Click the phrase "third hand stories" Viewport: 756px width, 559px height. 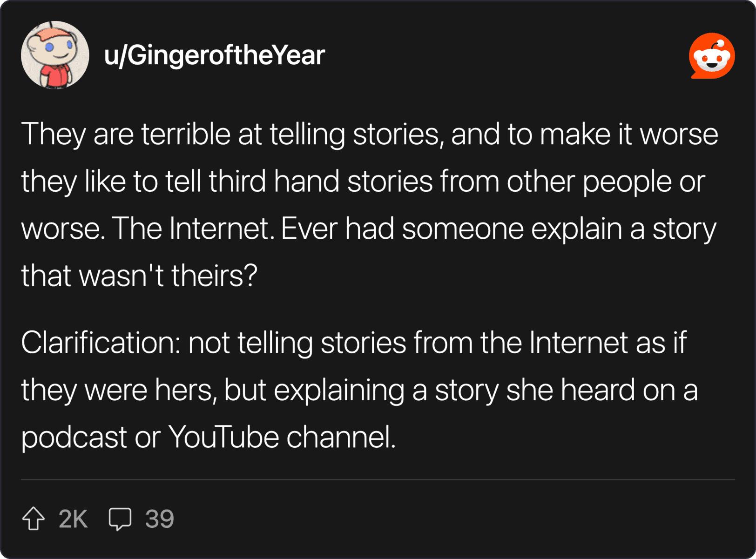pyautogui.click(x=320, y=181)
